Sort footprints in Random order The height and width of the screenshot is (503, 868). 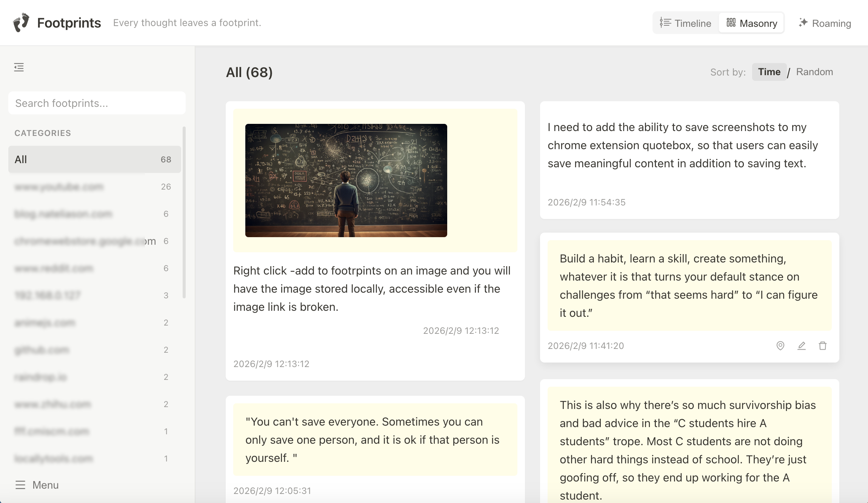pos(814,72)
